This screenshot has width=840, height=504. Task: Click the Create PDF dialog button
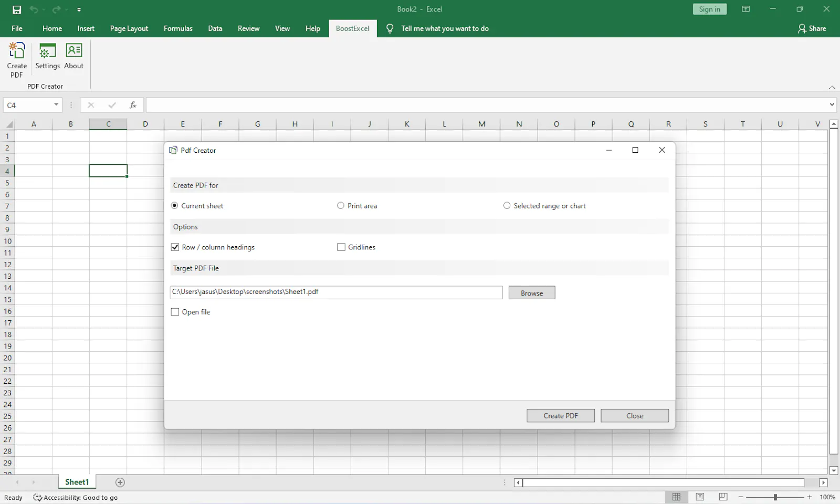click(x=561, y=416)
